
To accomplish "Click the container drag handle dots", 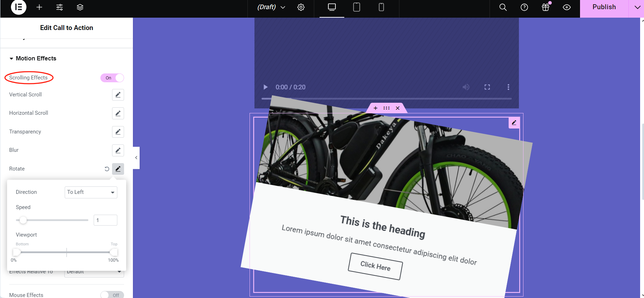I will click(x=386, y=108).
